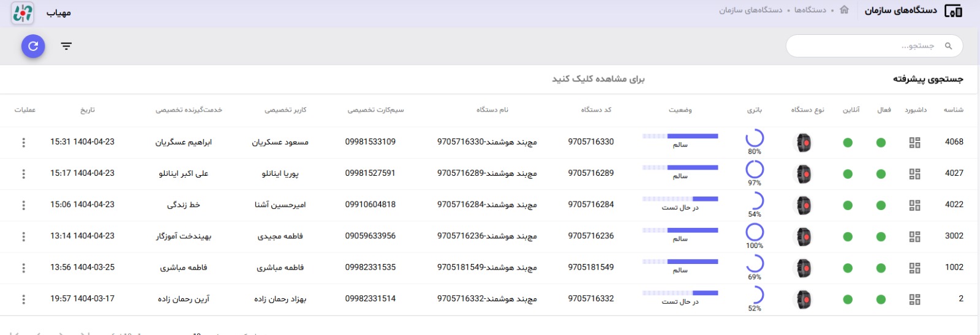Sort by the باتری column header

(x=754, y=110)
